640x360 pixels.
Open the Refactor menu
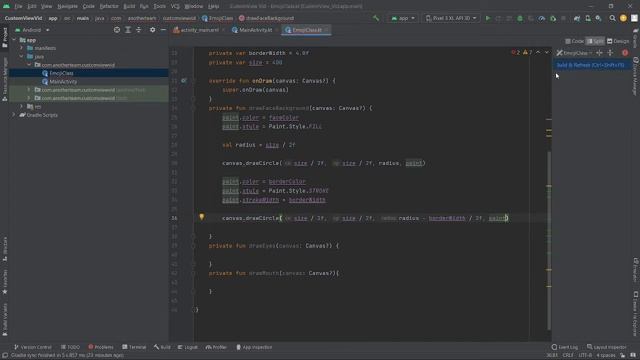click(x=109, y=6)
